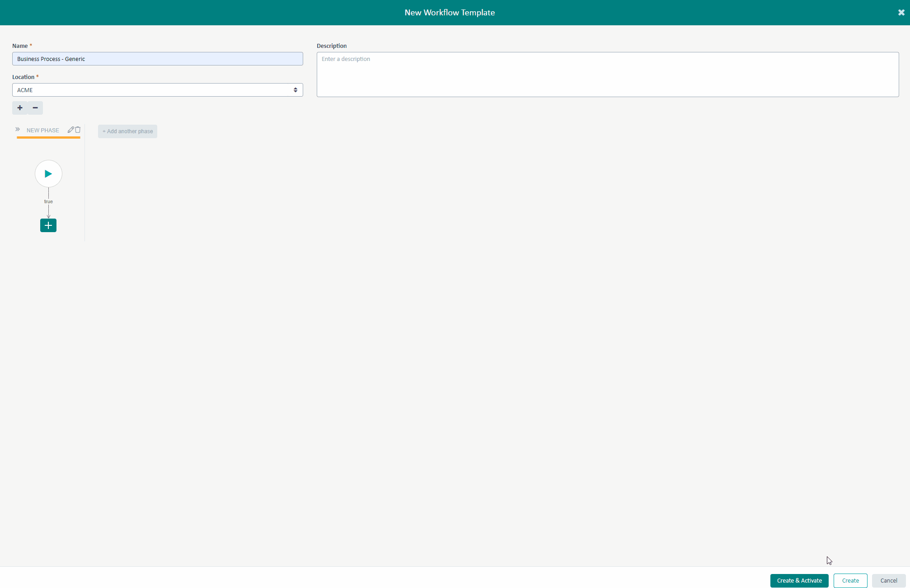Edit the workflow Name field
The width and height of the screenshot is (910, 588).
pyautogui.click(x=158, y=59)
